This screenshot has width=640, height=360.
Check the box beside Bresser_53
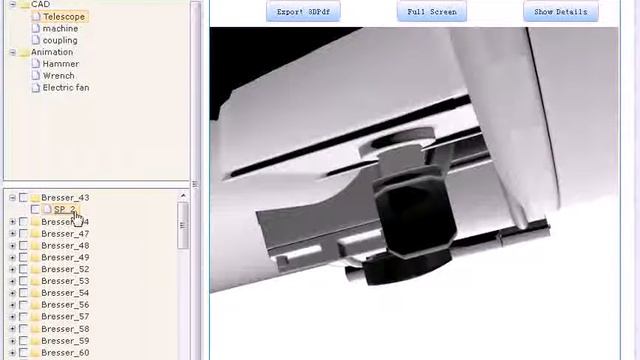24,281
